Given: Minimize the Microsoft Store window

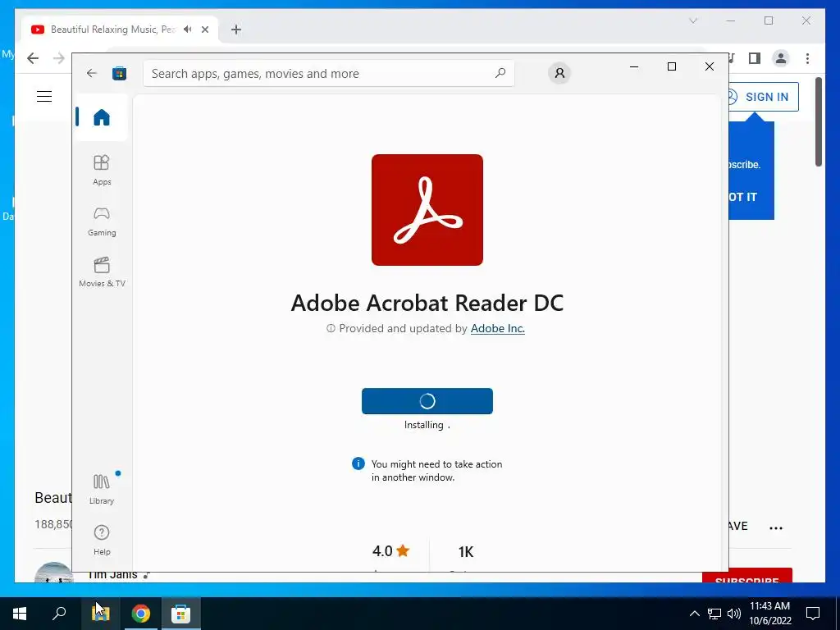Looking at the screenshot, I should 634,66.
